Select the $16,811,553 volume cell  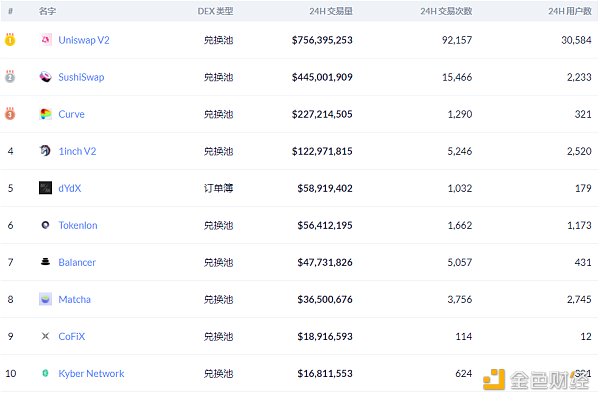pos(325,373)
